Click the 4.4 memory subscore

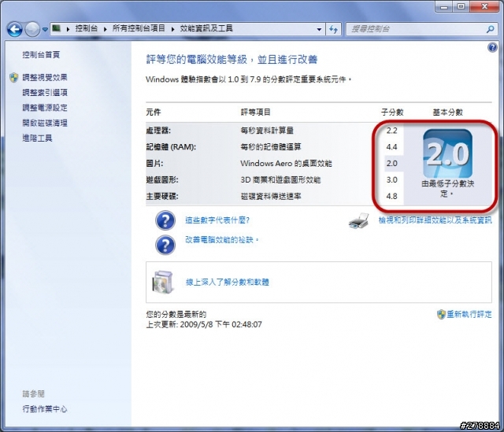[392, 147]
